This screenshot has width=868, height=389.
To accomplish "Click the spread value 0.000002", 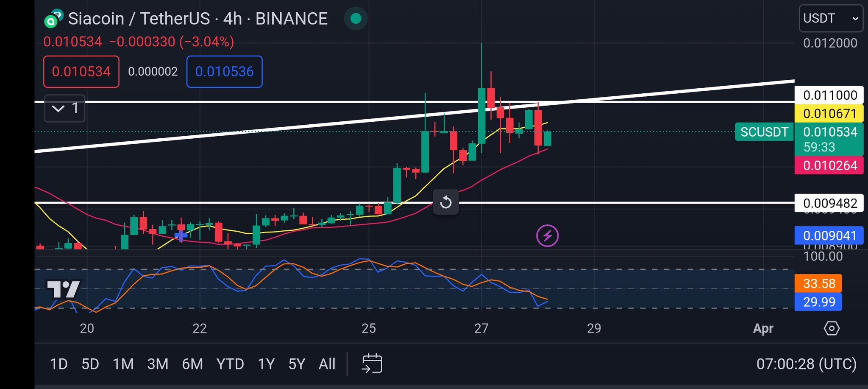I will pyautogui.click(x=153, y=72).
